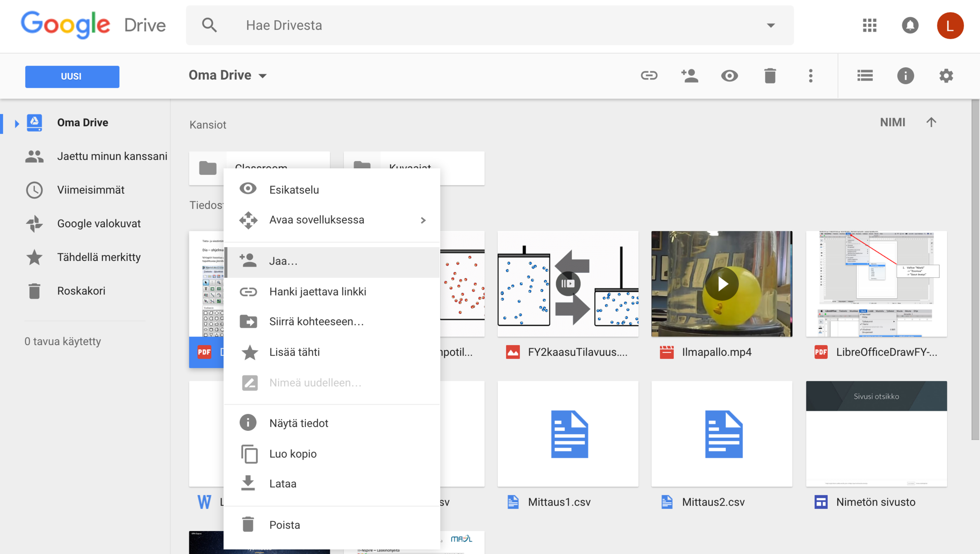Expand Oma Drive tree in sidebar
The height and width of the screenshot is (554, 980).
pyautogui.click(x=16, y=123)
